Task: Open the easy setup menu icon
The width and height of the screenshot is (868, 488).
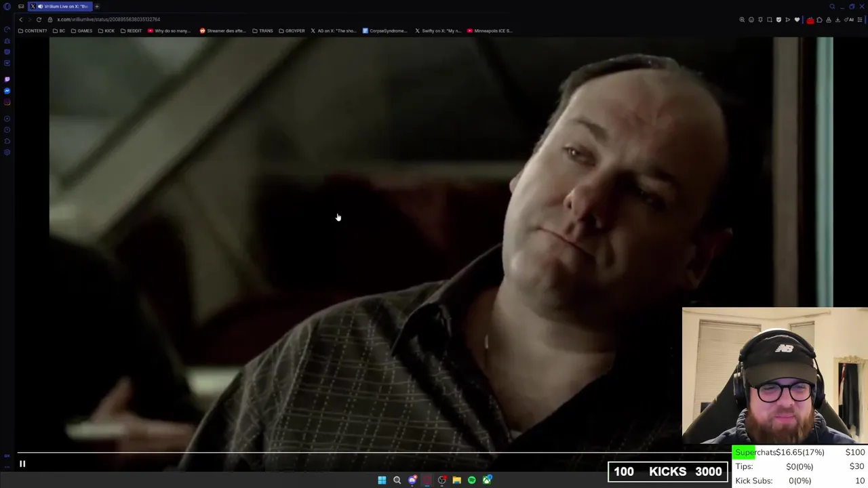Action: 861,20
